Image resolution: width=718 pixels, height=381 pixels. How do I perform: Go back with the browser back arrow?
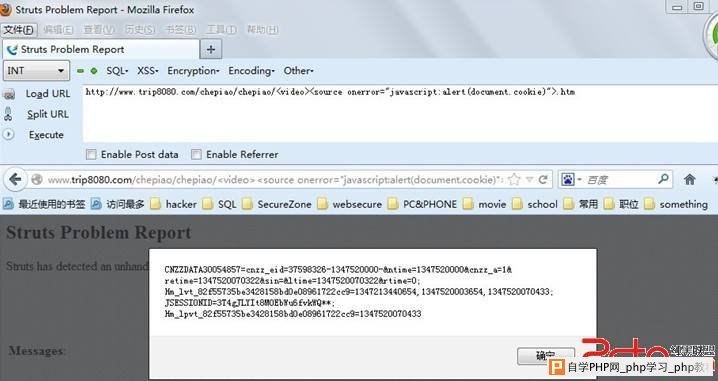tap(15, 180)
